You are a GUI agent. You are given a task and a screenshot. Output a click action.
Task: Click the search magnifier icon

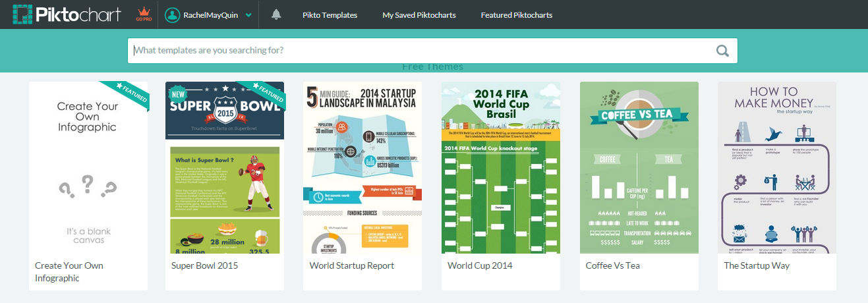pos(722,50)
